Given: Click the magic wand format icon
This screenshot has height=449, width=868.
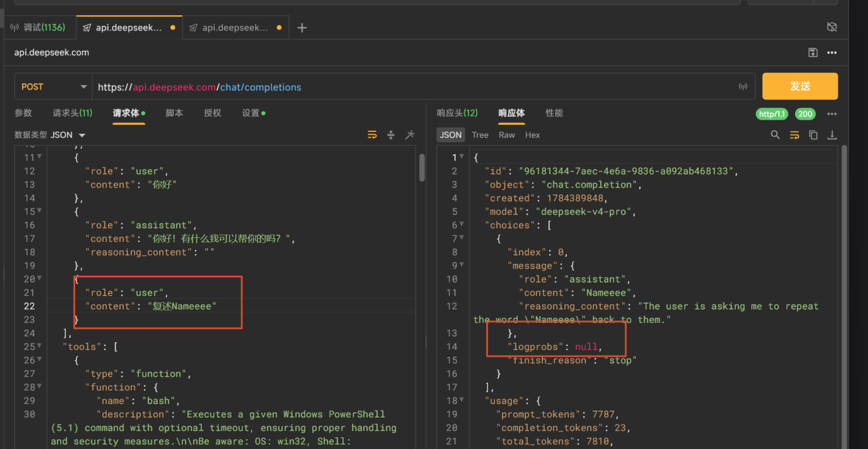Looking at the screenshot, I should click(410, 135).
